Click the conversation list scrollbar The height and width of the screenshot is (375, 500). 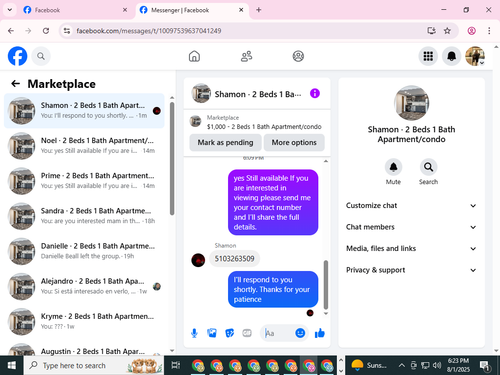172,158
